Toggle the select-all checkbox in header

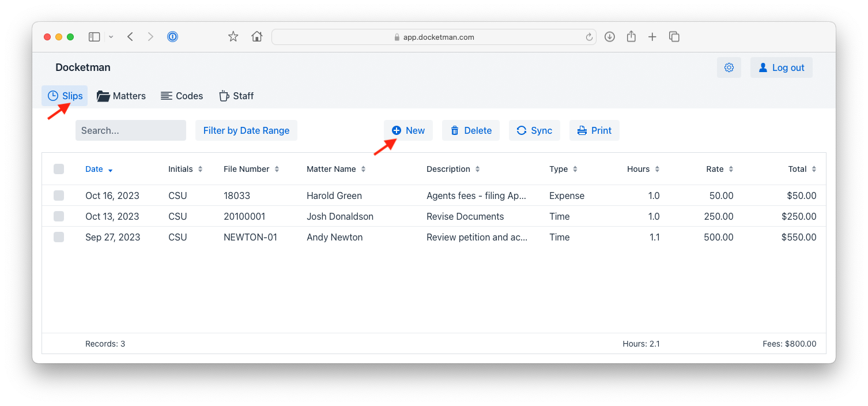pyautogui.click(x=59, y=169)
